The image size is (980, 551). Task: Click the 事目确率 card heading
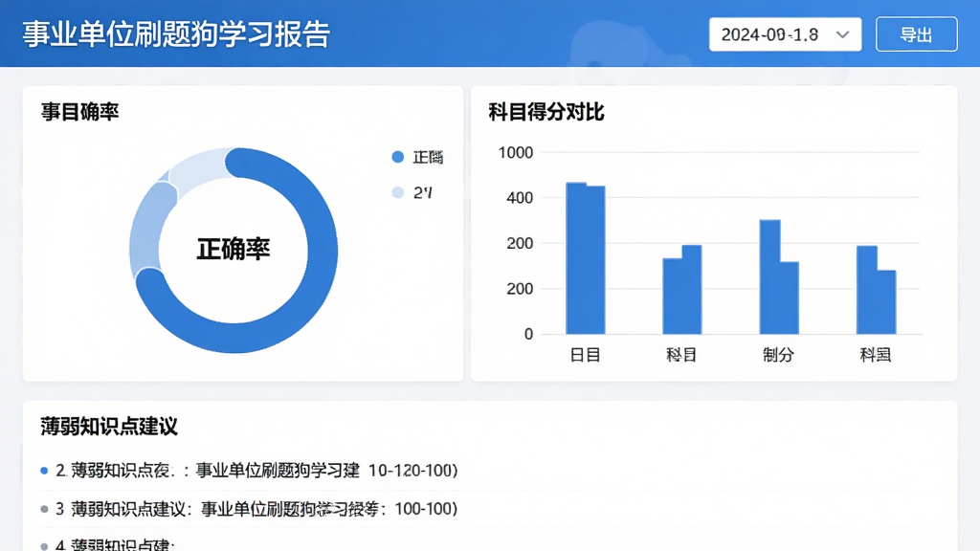coord(80,112)
